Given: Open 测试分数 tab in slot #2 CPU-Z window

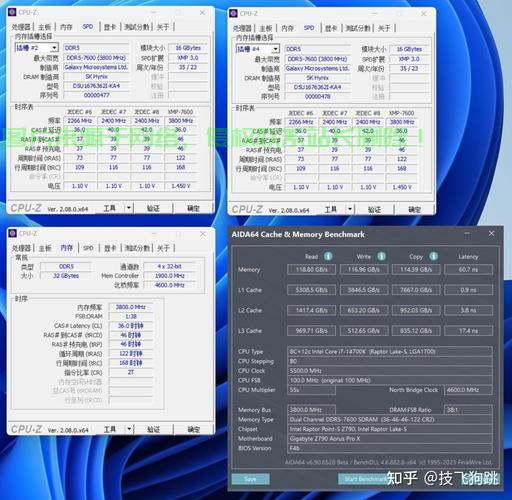Looking at the screenshot, I should pyautogui.click(x=136, y=27).
